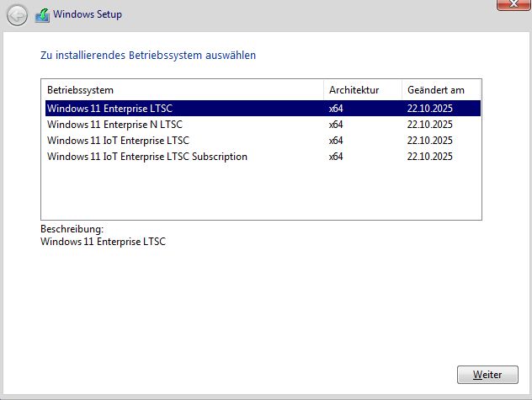Select Windows 11 IoT Enterprise LTSC
532x400 pixels.
pos(263,141)
